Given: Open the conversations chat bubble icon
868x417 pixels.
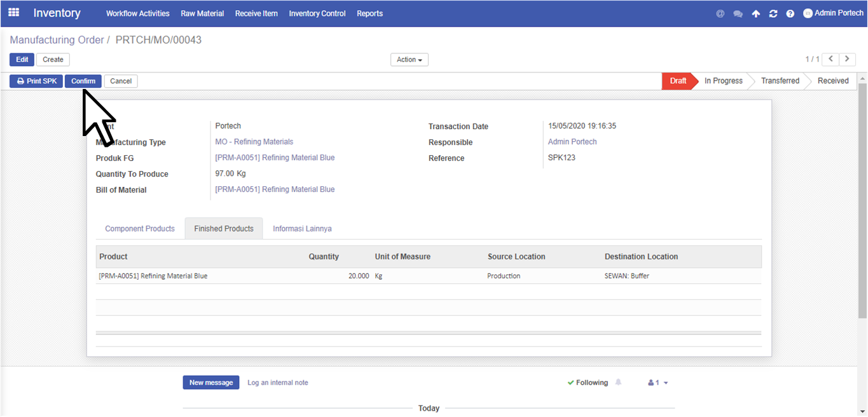Looking at the screenshot, I should point(738,13).
